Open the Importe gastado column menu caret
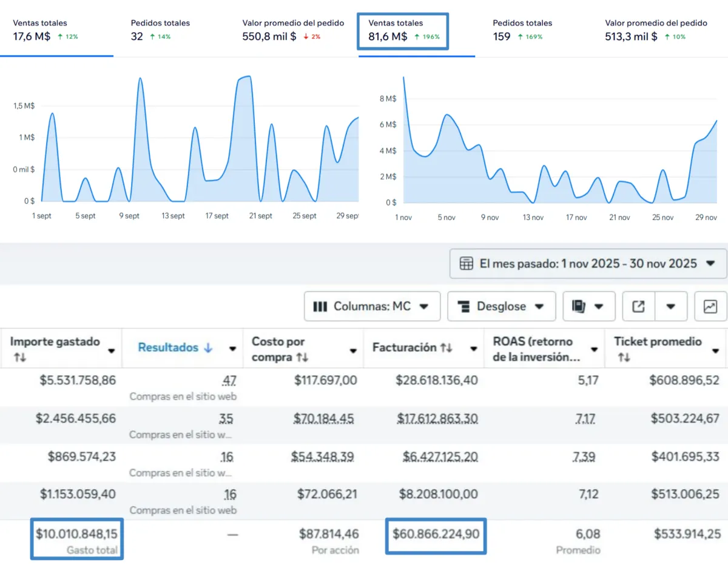This screenshot has width=728, height=568. click(111, 350)
